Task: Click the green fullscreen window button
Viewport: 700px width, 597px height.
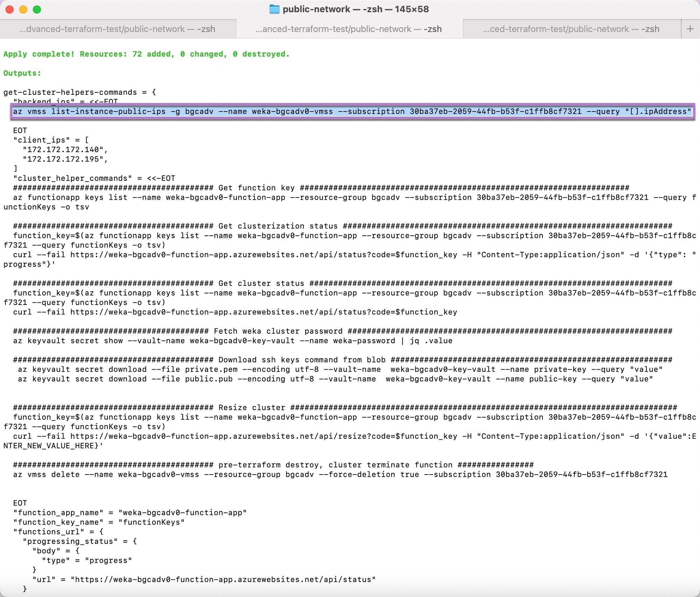Action: (37, 9)
